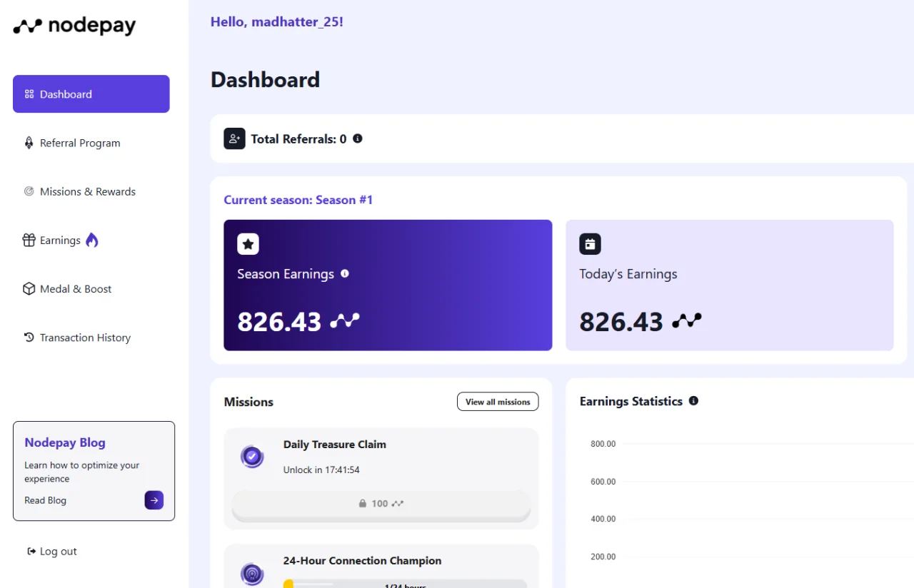
Task: Click the Missions section heading
Action: click(248, 402)
